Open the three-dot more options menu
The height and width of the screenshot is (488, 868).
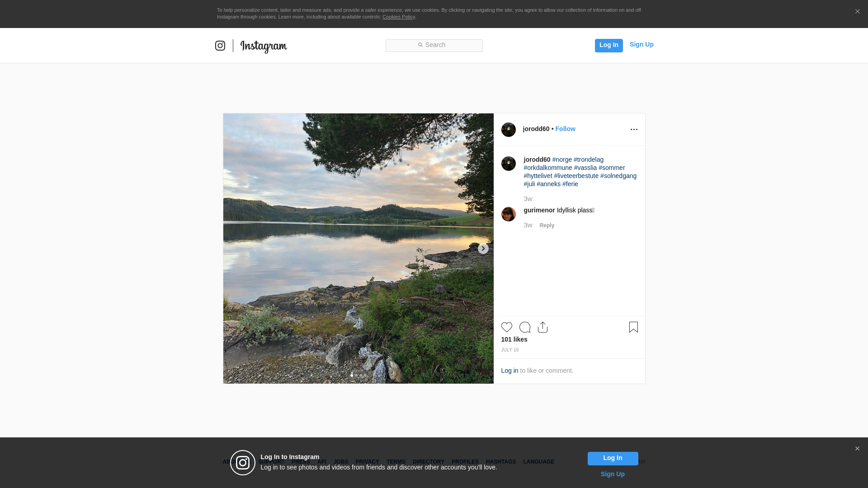point(634,130)
